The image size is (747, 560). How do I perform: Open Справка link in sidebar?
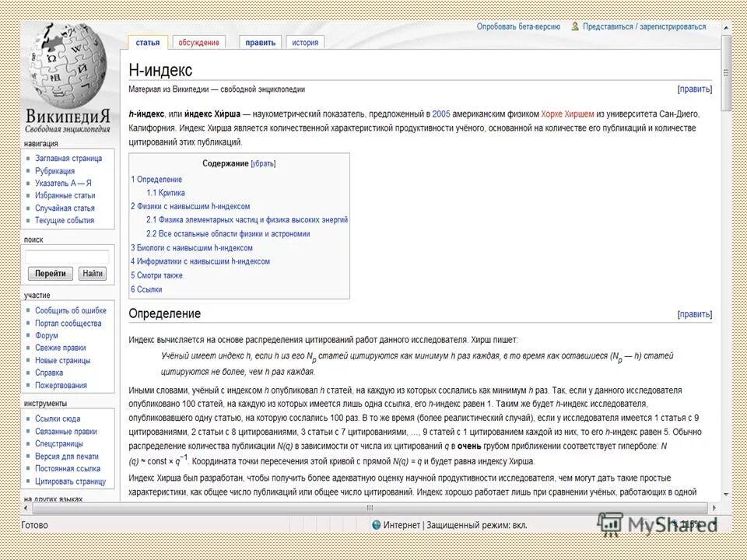click(x=48, y=373)
